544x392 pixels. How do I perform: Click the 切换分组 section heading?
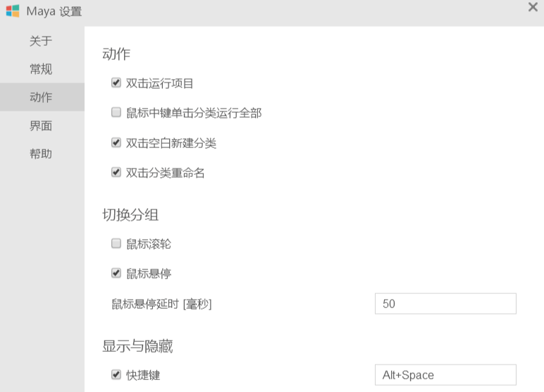130,215
